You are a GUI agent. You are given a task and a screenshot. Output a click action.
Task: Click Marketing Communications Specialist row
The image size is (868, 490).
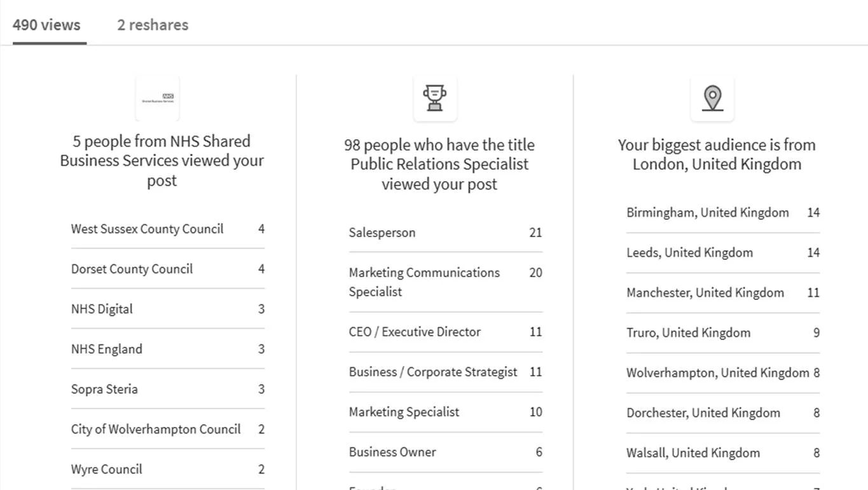point(445,282)
